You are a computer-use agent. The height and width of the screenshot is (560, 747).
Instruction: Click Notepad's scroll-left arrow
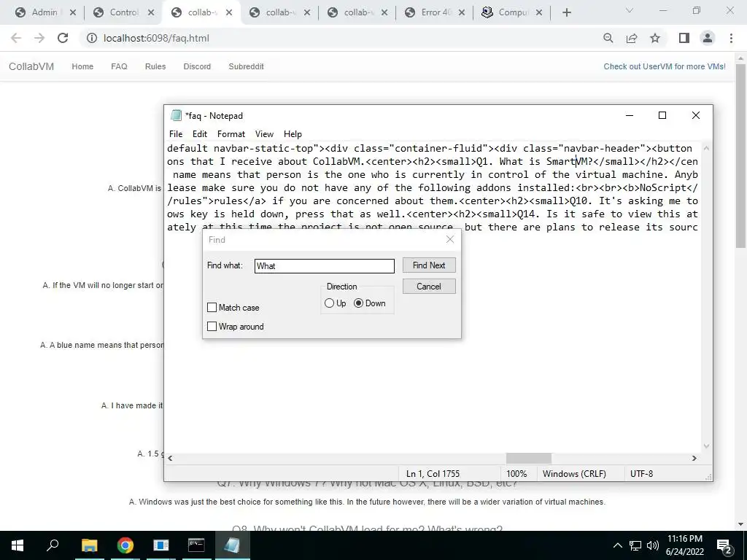170,458
